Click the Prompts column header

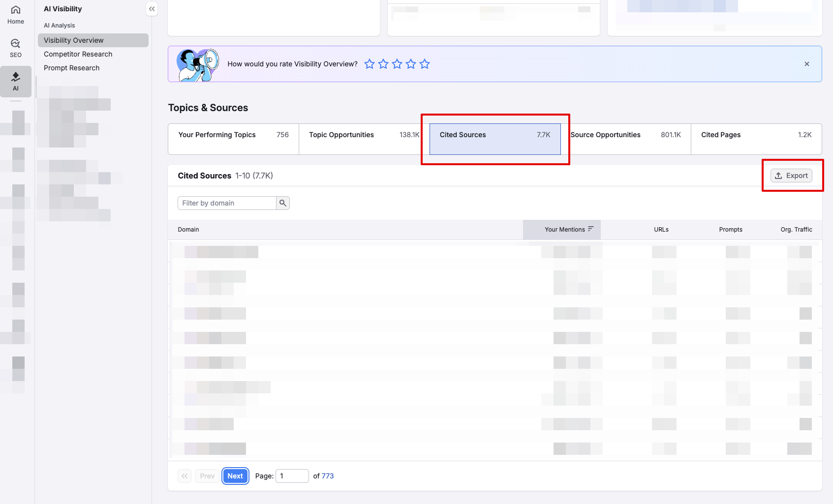pyautogui.click(x=731, y=230)
